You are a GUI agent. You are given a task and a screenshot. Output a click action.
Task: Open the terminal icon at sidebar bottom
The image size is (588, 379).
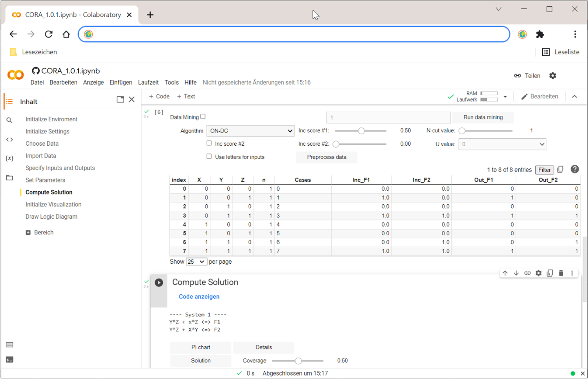click(9, 360)
